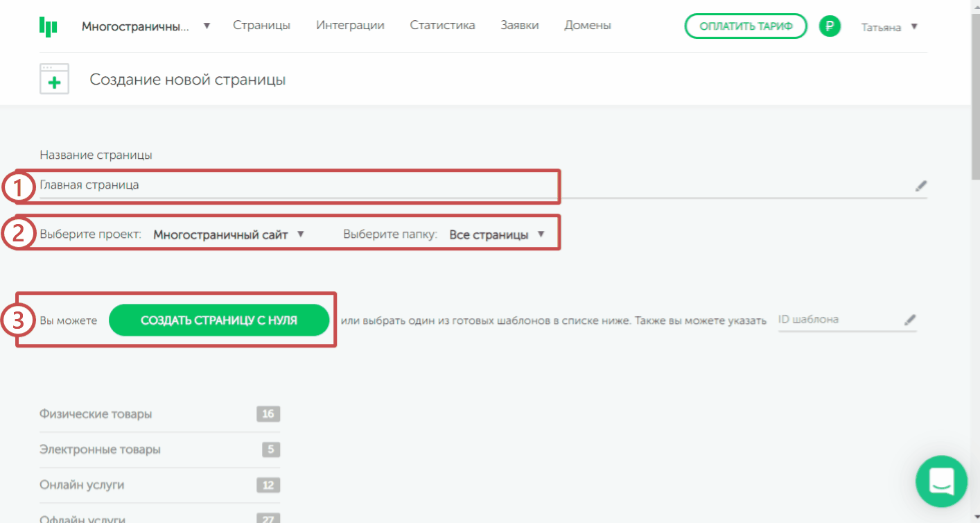This screenshot has height=523, width=980.
Task: Open the Все страницы folder selector
Action: [496, 234]
